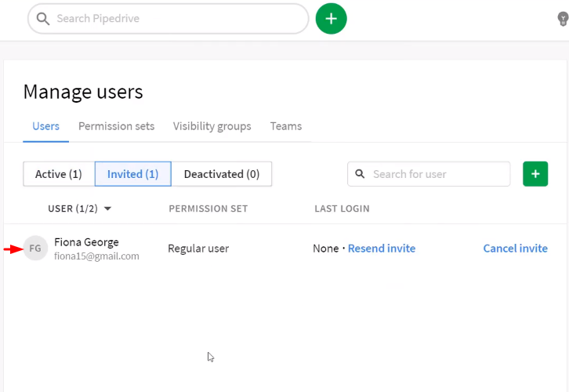
Task: Focus the Search for user field
Action: click(429, 174)
